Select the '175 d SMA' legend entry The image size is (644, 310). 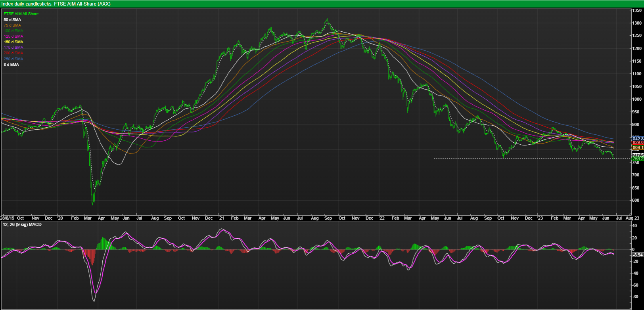(x=13, y=47)
